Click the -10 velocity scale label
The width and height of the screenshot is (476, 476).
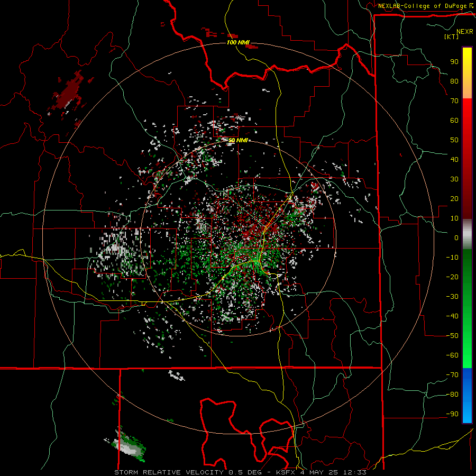[452, 258]
